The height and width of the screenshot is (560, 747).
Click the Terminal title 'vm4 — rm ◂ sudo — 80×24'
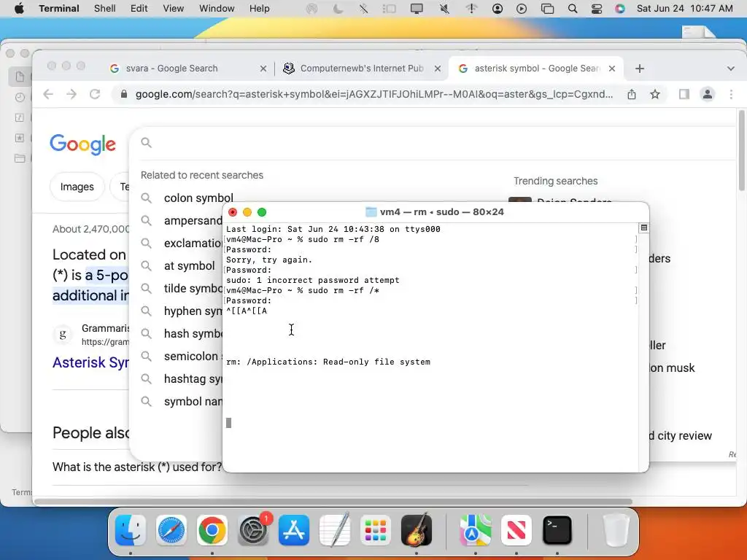point(441,212)
